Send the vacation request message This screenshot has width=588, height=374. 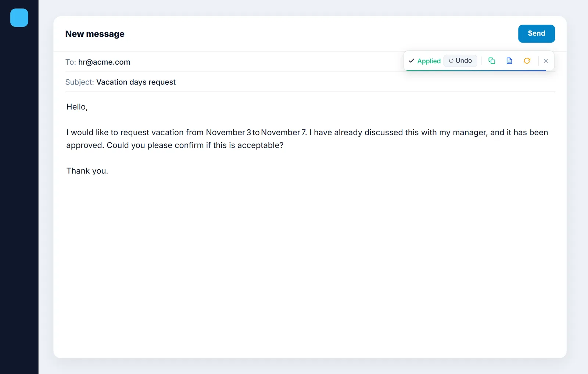click(x=536, y=33)
